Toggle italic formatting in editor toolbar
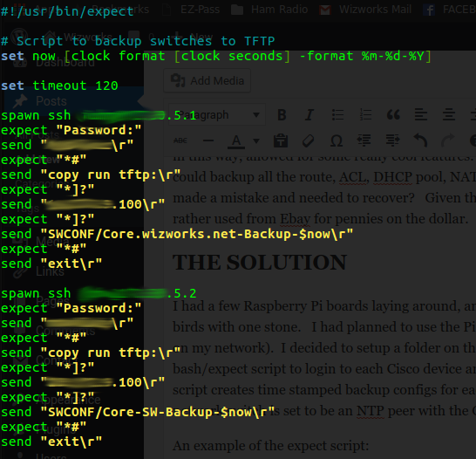This screenshot has width=476, height=459. (x=309, y=115)
